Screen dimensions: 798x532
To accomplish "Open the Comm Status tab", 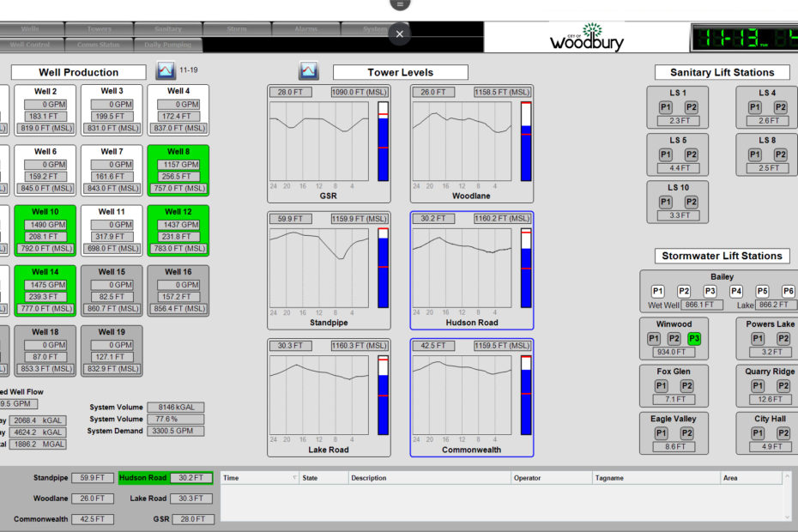I will point(99,45).
